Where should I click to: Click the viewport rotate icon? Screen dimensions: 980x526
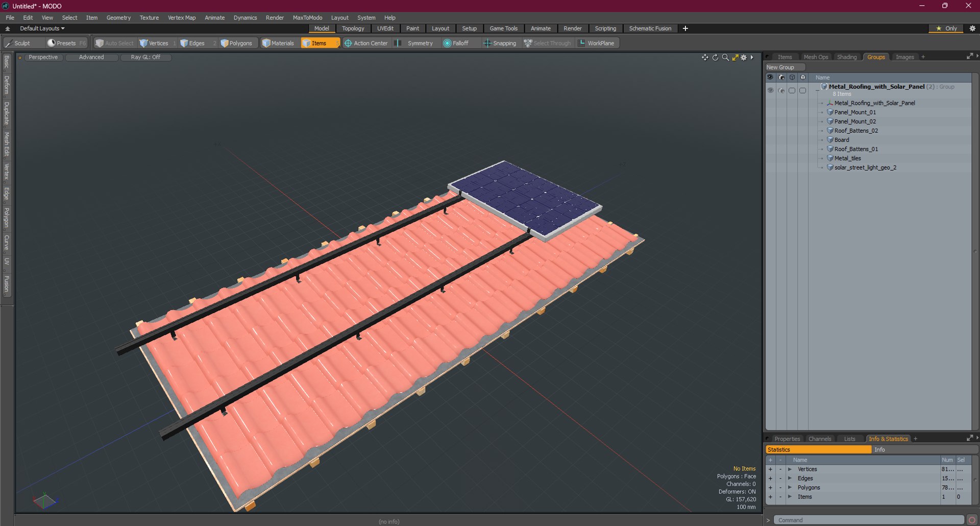715,57
